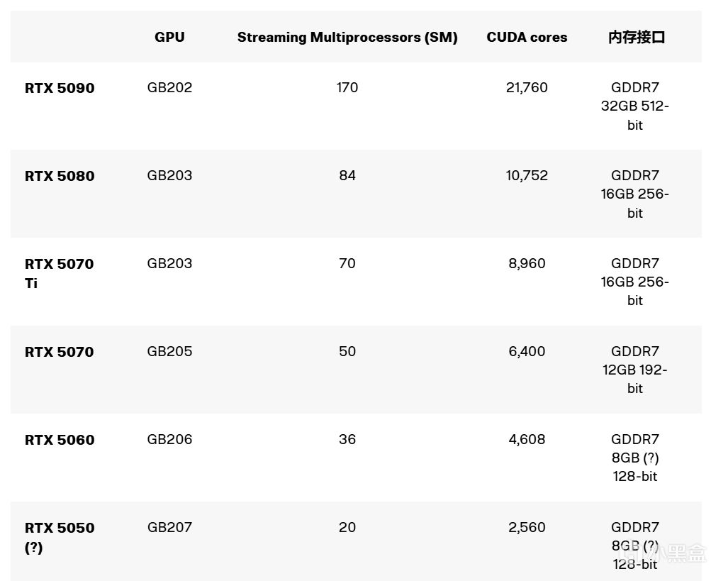The width and height of the screenshot is (728, 581).
Task: Click the 10,752 CUDA cores value
Action: [527, 175]
